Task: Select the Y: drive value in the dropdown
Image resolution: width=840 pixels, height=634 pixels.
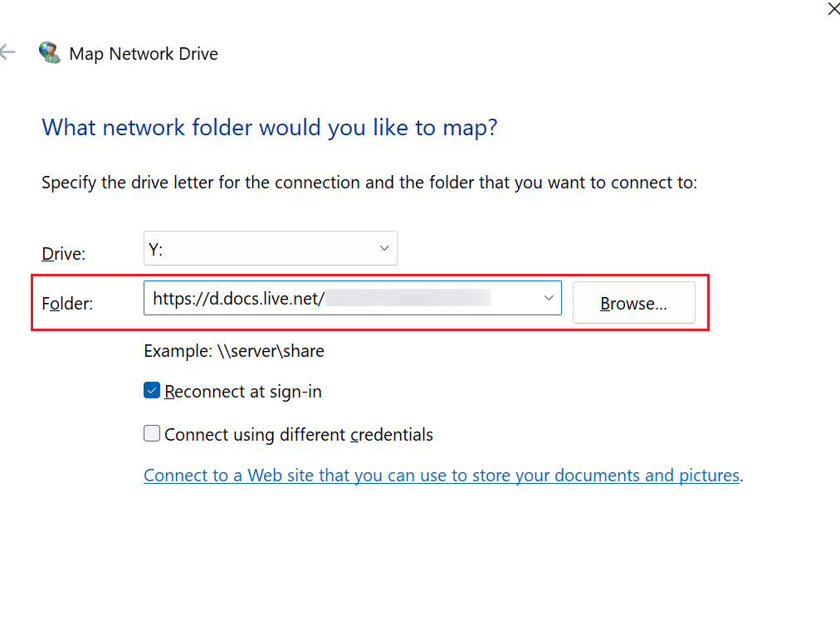Action: coord(154,247)
